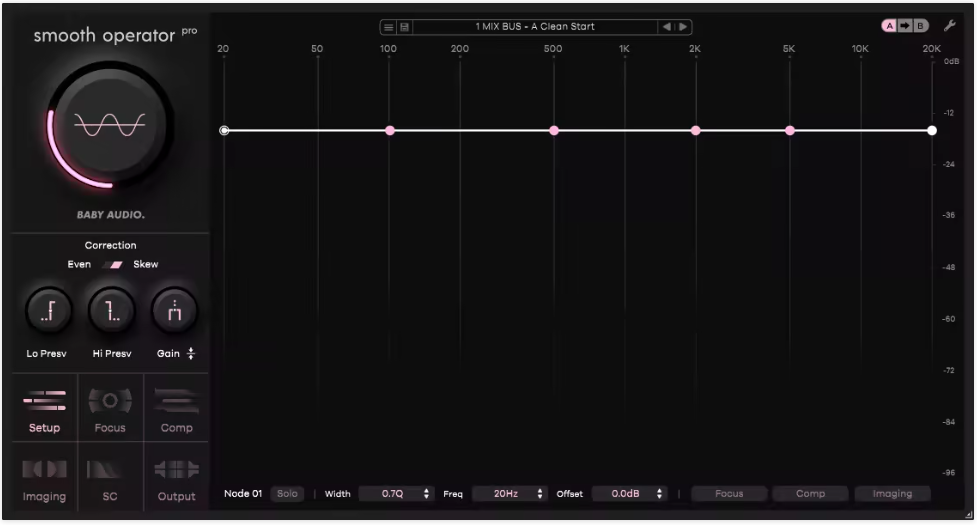
Task: Switch to the Imaging panel tab
Action: point(44,478)
